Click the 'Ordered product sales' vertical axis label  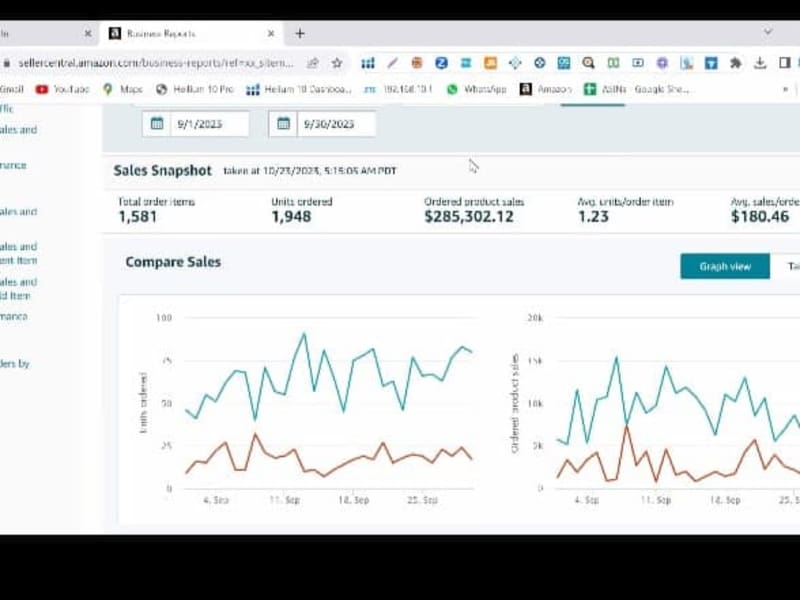tap(515, 403)
